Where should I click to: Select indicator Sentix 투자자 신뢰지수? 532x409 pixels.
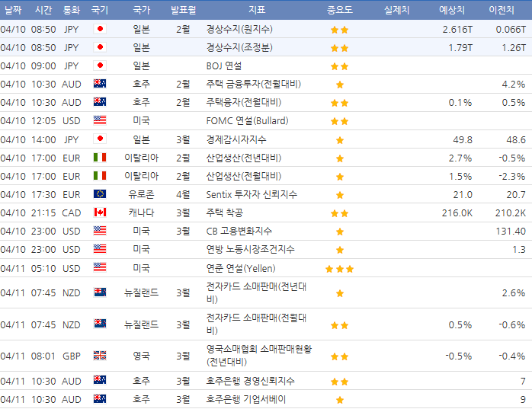click(252, 194)
